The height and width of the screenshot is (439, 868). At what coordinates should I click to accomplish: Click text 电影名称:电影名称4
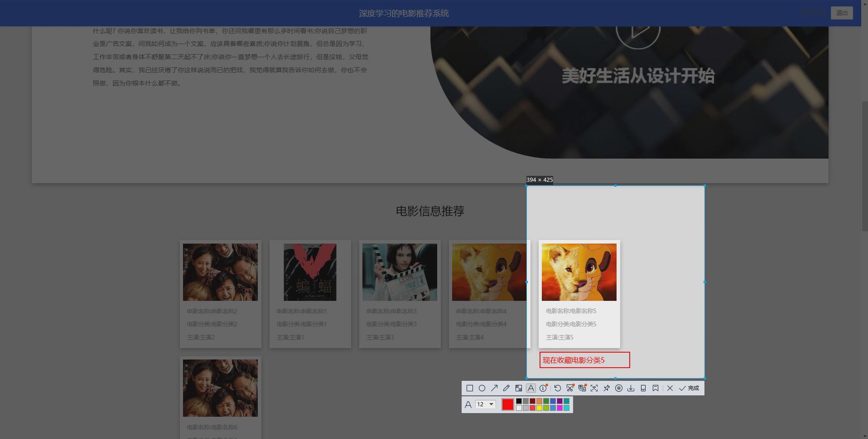[x=481, y=311]
